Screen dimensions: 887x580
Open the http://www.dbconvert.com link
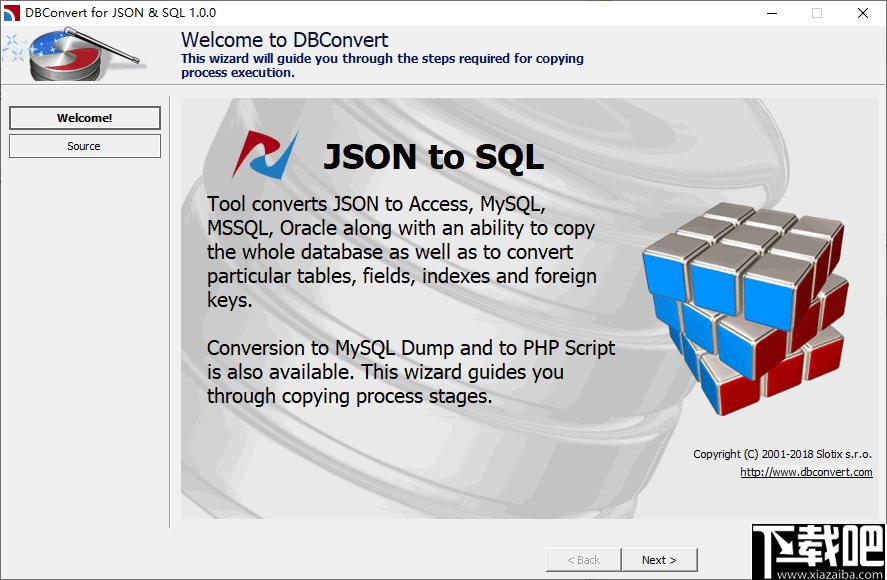point(806,472)
